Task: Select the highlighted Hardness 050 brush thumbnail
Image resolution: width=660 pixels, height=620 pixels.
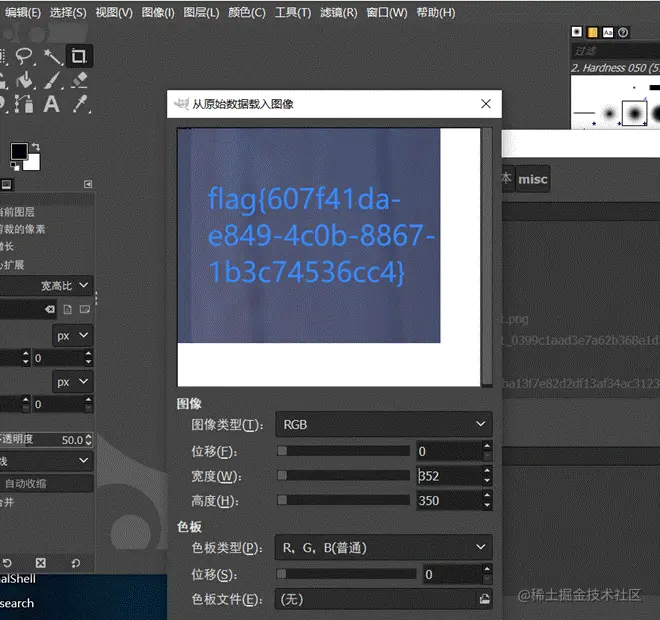Action: (x=634, y=113)
